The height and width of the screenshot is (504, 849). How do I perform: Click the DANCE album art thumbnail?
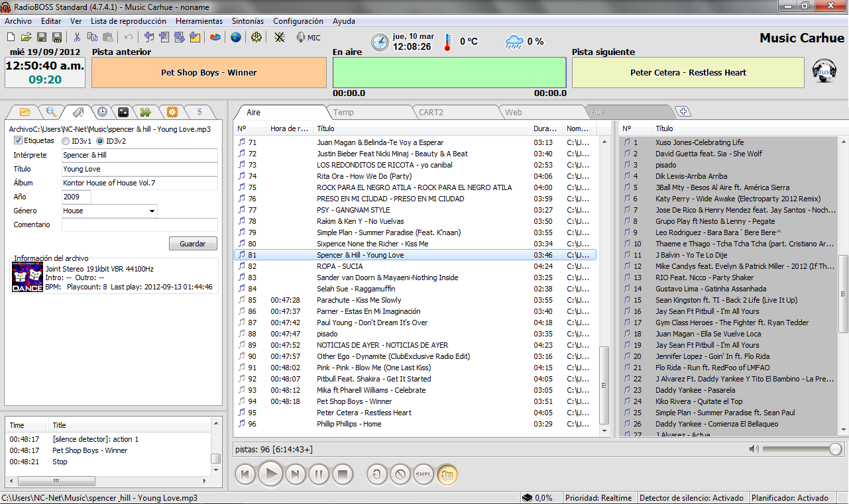[27, 277]
